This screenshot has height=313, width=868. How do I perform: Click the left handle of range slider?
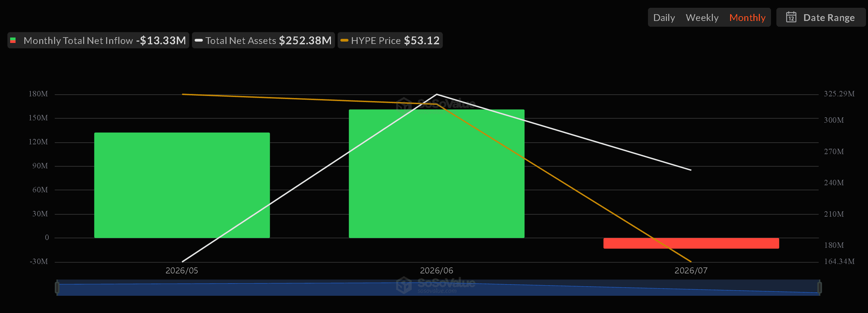point(57,288)
